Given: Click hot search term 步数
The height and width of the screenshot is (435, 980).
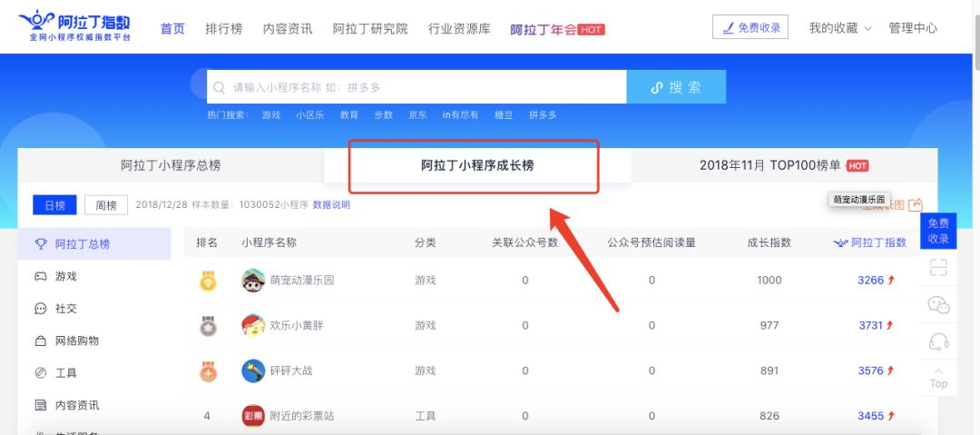Looking at the screenshot, I should [x=383, y=115].
